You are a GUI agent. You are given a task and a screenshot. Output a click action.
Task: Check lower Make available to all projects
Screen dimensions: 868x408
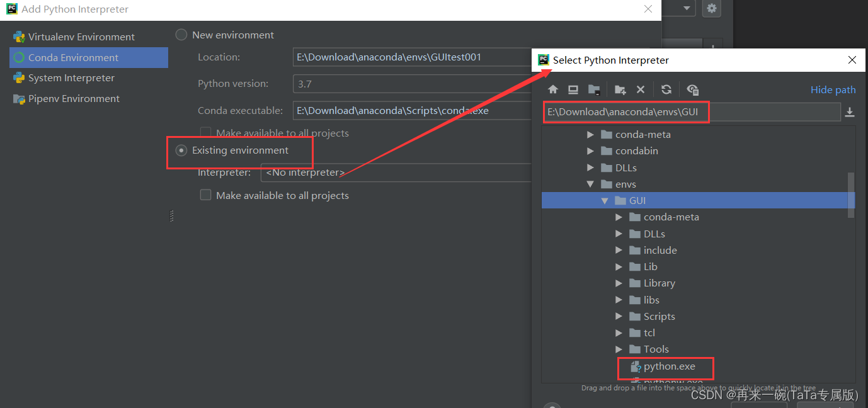205,195
